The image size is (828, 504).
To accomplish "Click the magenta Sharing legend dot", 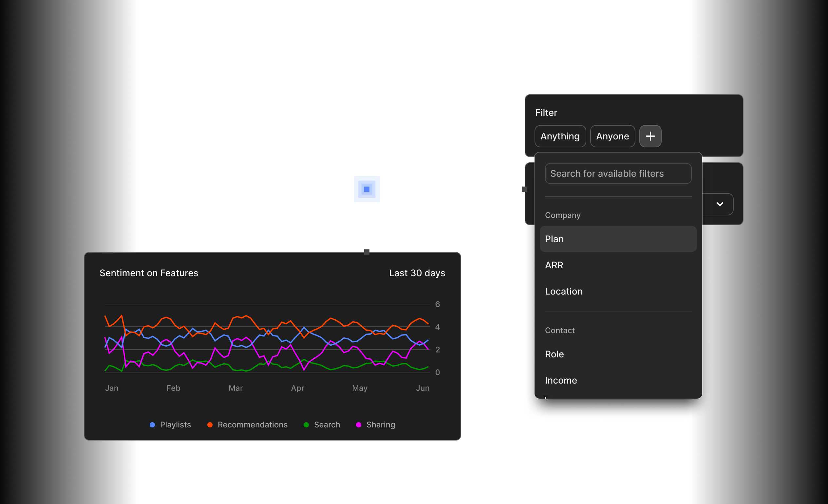I will pos(359,425).
